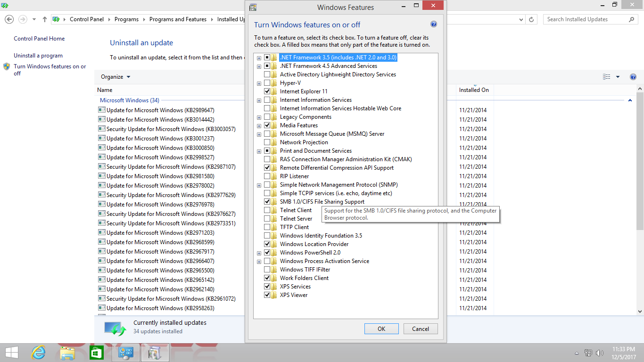The image size is (644, 362).
Task: Uncheck the XPS Viewer feature
Action: (x=267, y=295)
